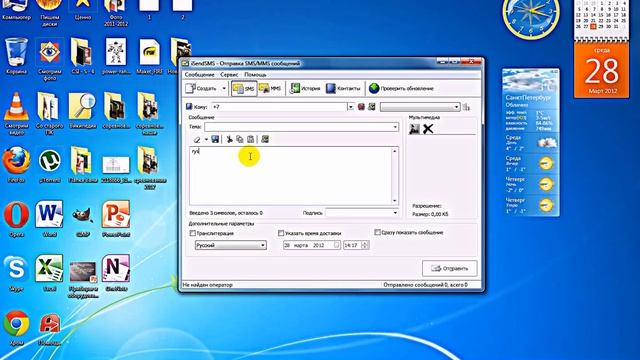The width and height of the screenshot is (640, 360).
Task: Switch to MMS mode in toolbar
Action: coord(270,88)
